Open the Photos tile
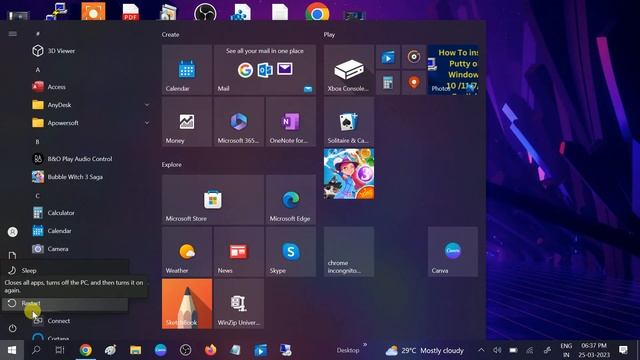 click(x=453, y=70)
